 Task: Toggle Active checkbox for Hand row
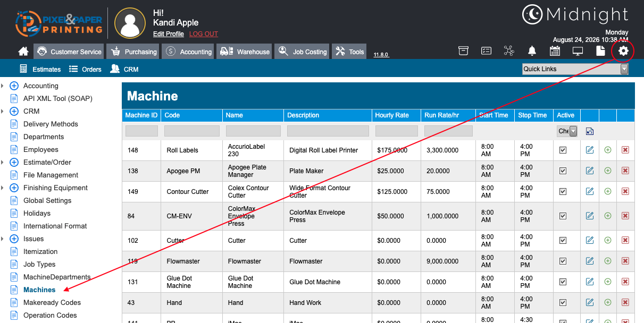pos(563,303)
